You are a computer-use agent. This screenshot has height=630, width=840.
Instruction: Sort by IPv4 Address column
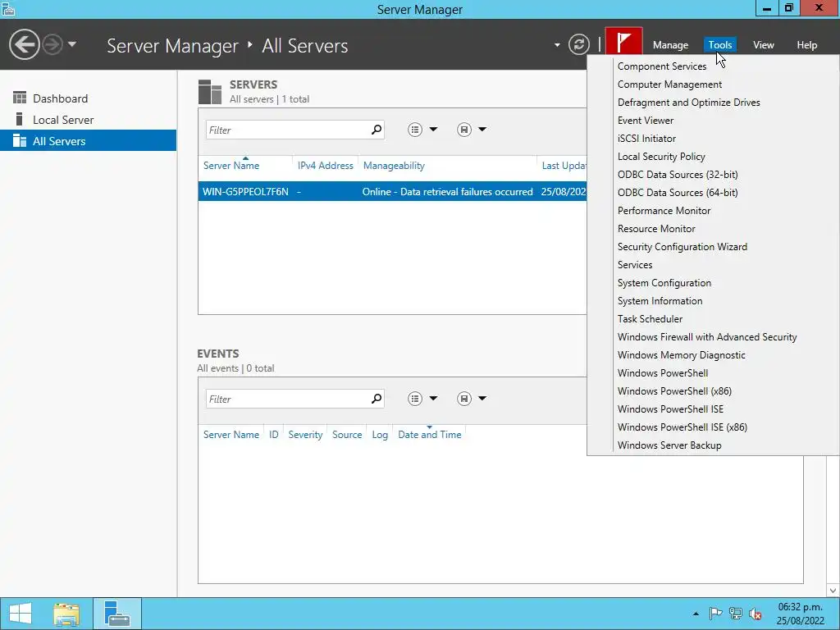(x=325, y=166)
